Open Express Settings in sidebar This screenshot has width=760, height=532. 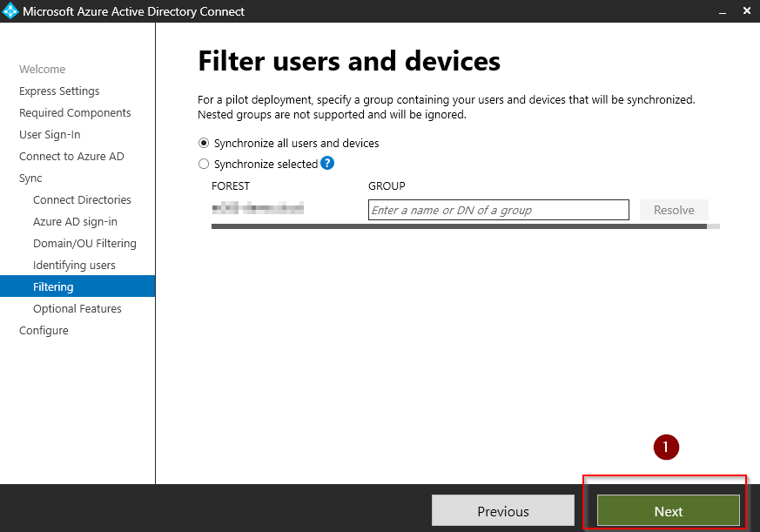coord(59,91)
